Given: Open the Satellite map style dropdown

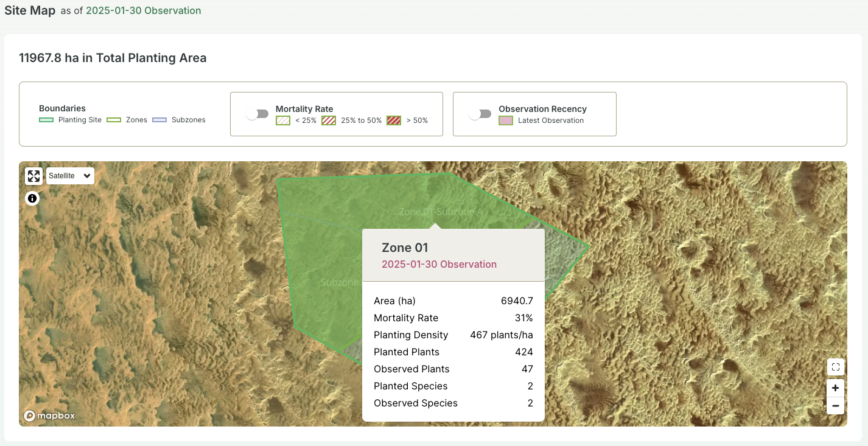Looking at the screenshot, I should pos(70,176).
